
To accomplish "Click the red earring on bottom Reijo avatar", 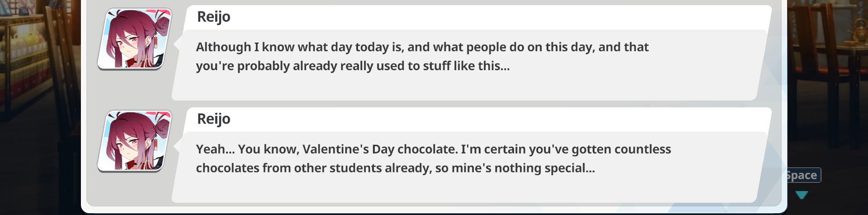I will (156, 144).
